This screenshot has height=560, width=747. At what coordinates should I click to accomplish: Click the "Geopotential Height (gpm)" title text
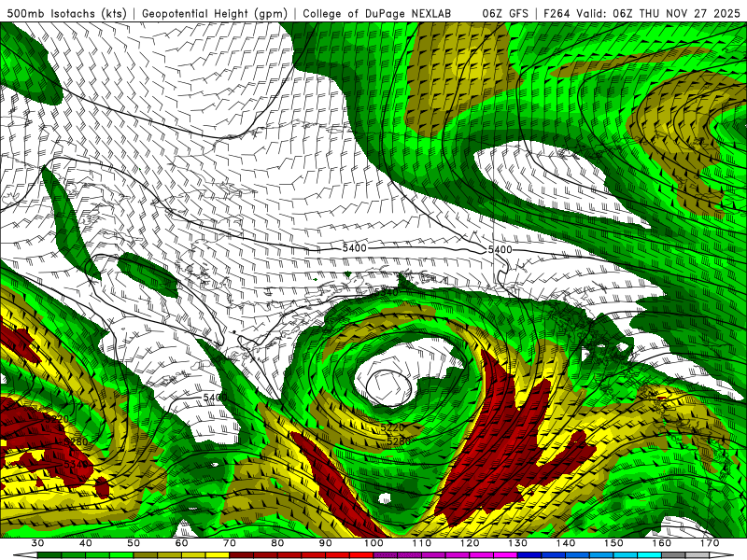tap(215, 14)
